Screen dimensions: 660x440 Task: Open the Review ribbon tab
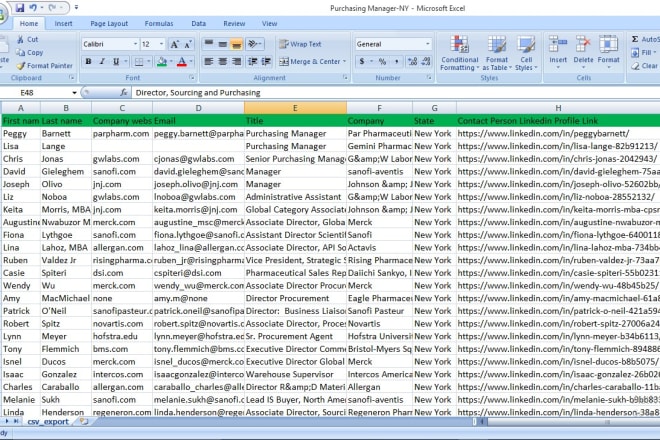click(234, 24)
